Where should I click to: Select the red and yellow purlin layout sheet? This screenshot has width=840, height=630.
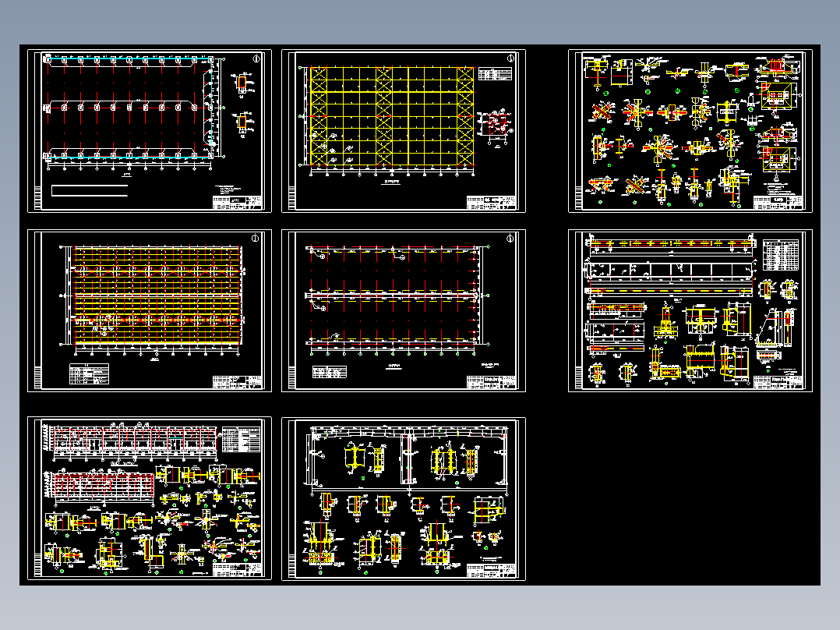pos(150,310)
